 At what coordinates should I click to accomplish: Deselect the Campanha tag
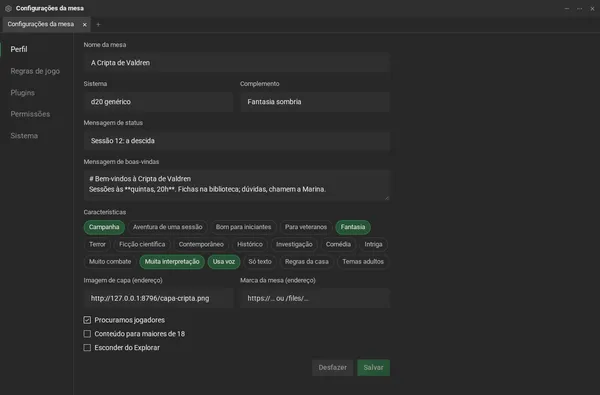(x=104, y=227)
